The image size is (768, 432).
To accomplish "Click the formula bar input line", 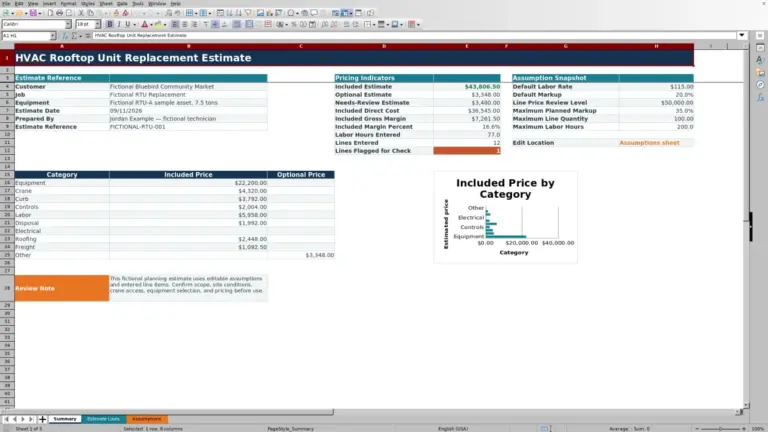I will point(414,35).
